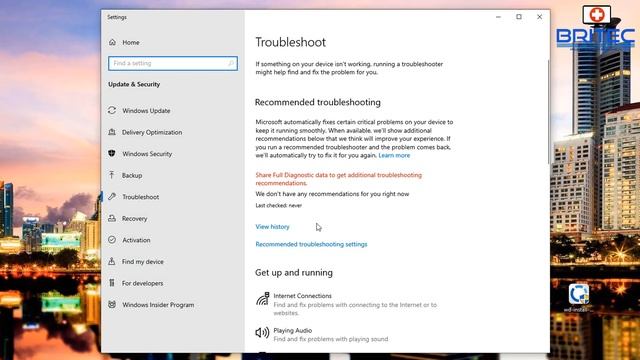Click the Backup upward arrow icon
640x360 pixels.
coord(112,175)
